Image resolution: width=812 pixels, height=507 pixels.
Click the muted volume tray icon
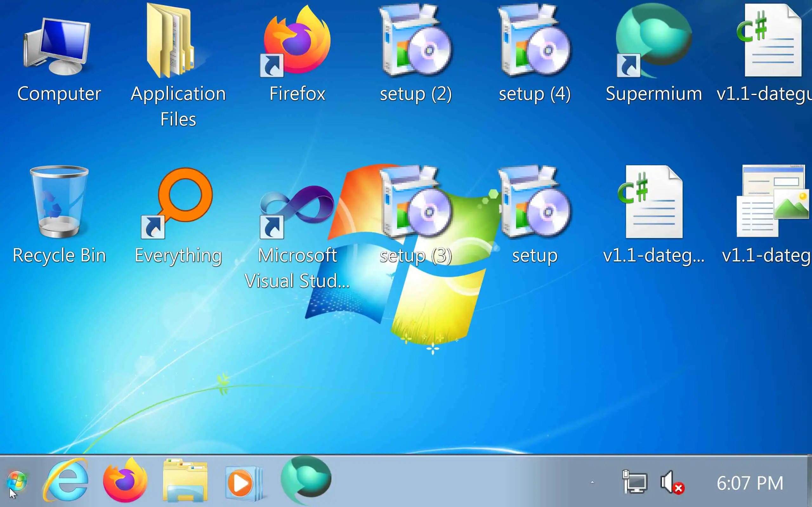click(672, 483)
